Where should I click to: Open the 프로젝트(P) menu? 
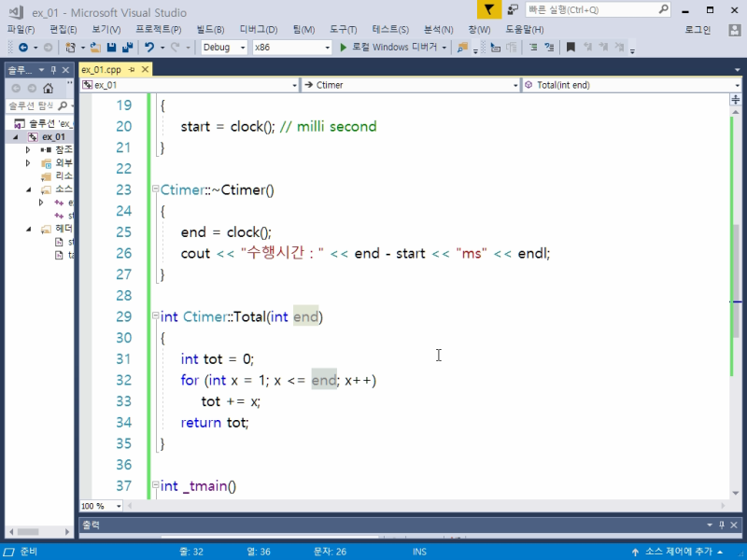pyautogui.click(x=158, y=30)
